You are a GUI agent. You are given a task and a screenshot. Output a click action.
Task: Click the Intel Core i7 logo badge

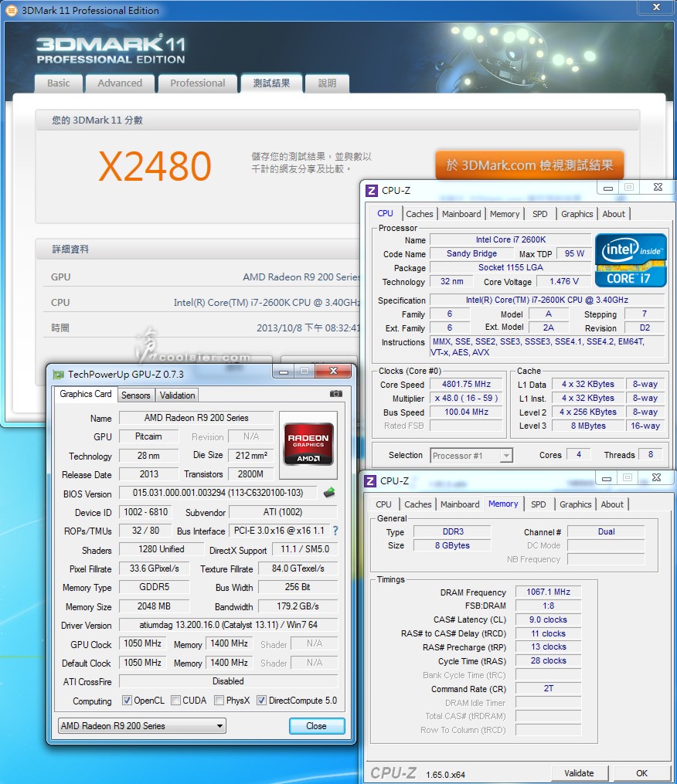[631, 260]
